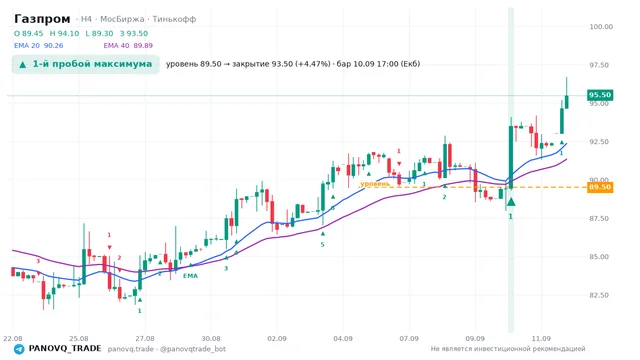The width and height of the screenshot is (640, 360).
Task: Click the Тинькофф broker label
Action: tap(174, 19)
